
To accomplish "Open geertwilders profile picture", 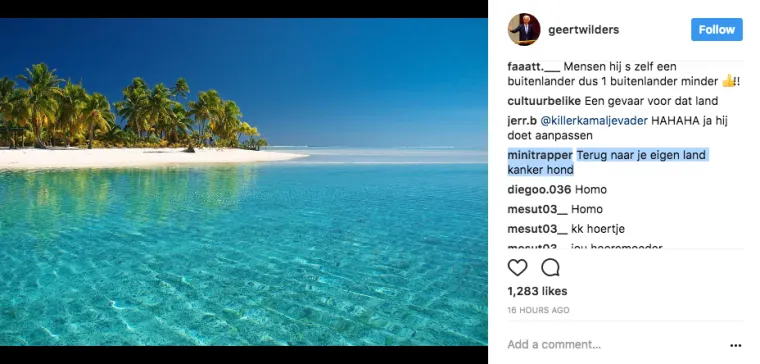I will click(524, 30).
